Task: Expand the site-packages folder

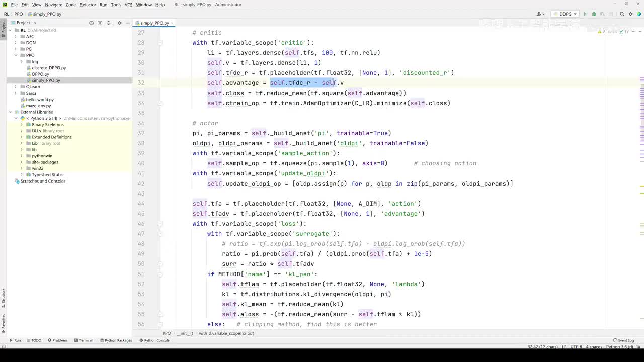Action: [22, 162]
